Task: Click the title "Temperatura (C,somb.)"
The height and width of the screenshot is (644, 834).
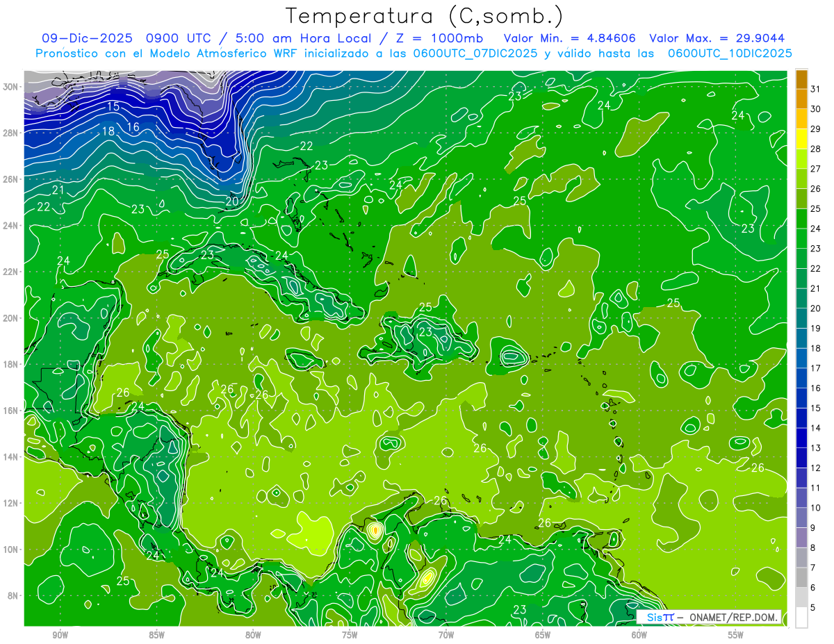Action: (425, 17)
